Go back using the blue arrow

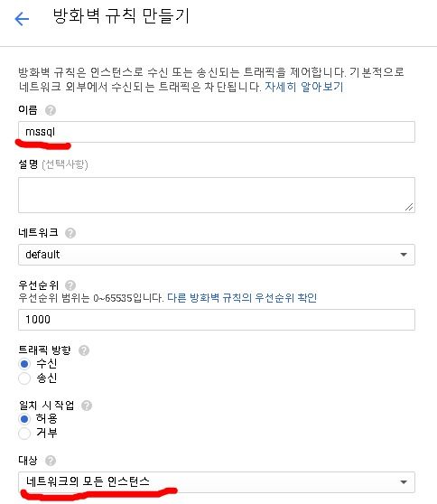tap(22, 19)
